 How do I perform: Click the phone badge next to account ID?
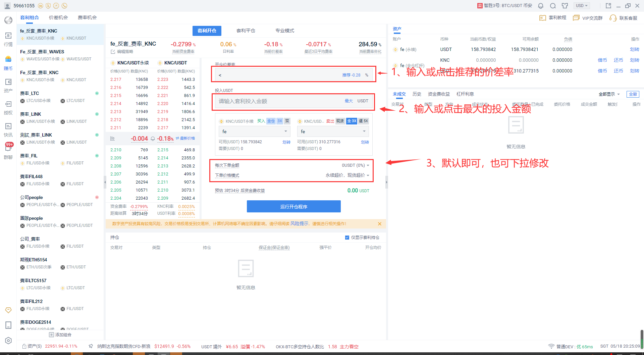pyautogui.click(x=64, y=6)
